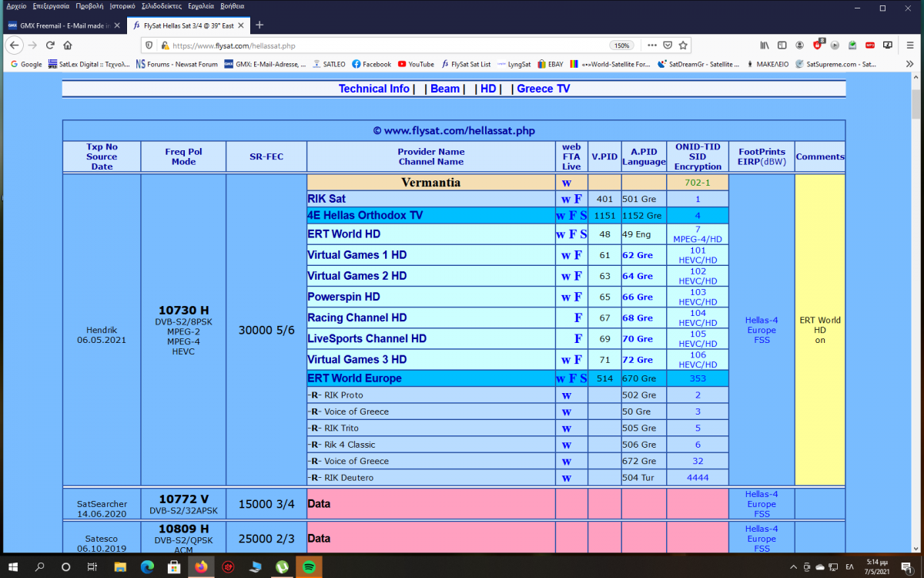Image resolution: width=924 pixels, height=578 pixels.
Task: Open Technical Info link
Action: point(374,89)
